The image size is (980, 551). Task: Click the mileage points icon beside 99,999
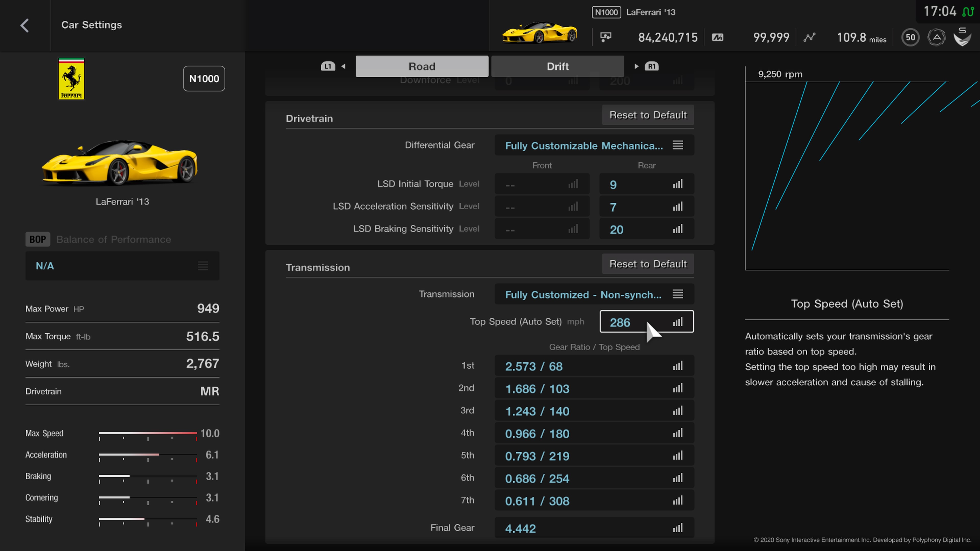click(717, 37)
